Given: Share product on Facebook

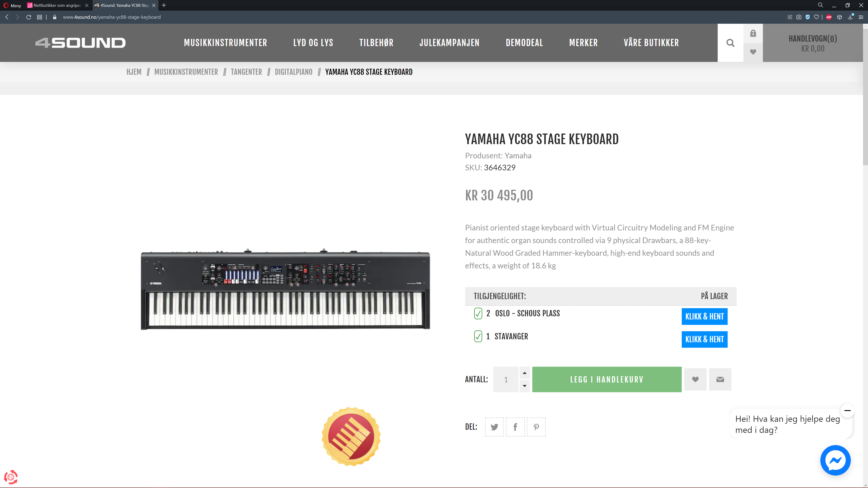Looking at the screenshot, I should tap(515, 427).
